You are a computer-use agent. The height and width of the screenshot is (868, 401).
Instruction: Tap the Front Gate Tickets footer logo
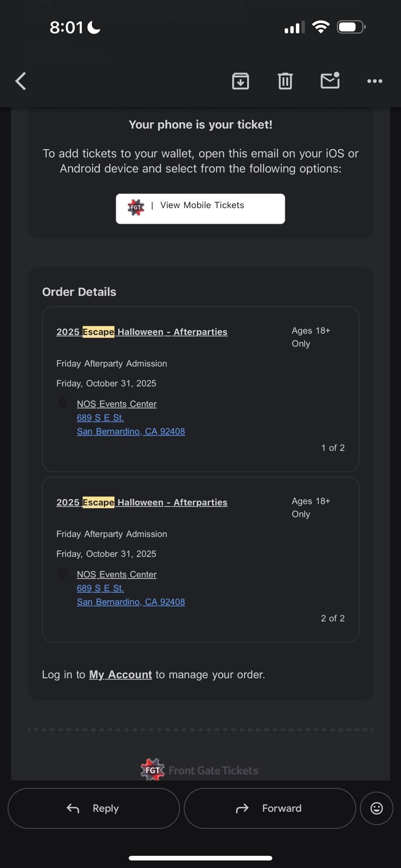[200, 770]
